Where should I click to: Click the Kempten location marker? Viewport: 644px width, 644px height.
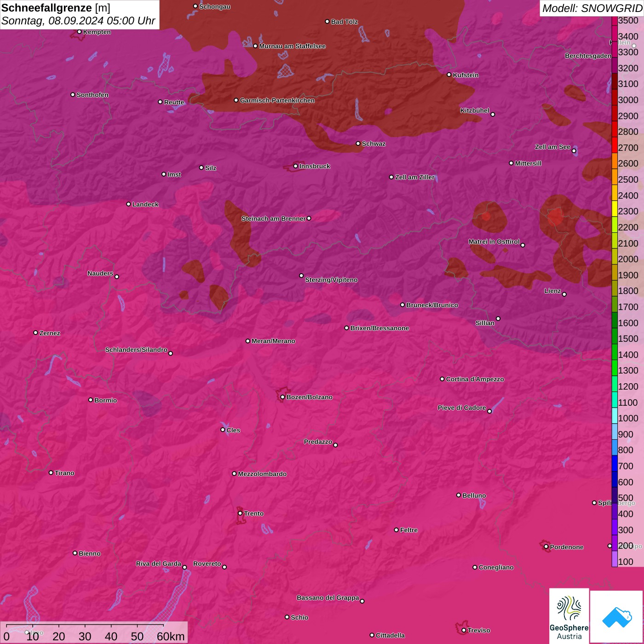pyautogui.click(x=80, y=32)
